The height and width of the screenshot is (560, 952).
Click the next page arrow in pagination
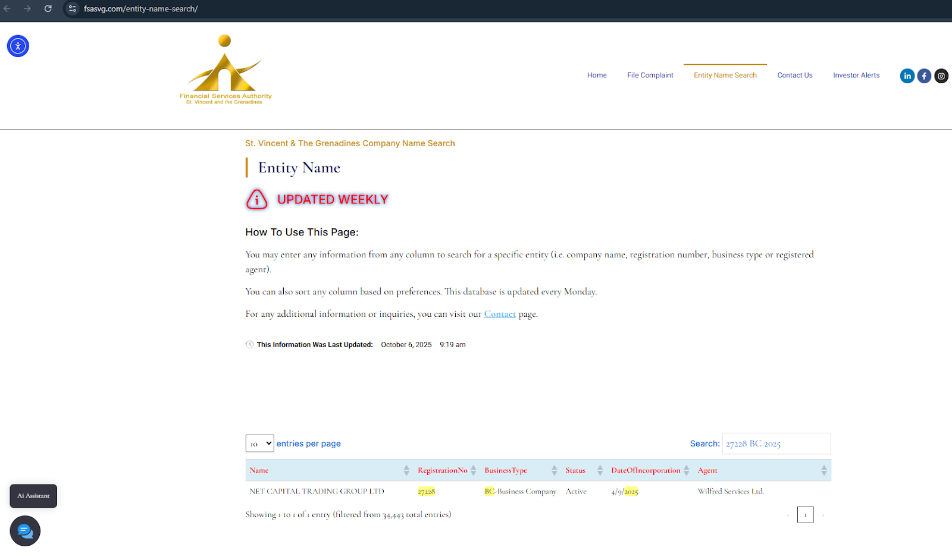click(x=823, y=515)
